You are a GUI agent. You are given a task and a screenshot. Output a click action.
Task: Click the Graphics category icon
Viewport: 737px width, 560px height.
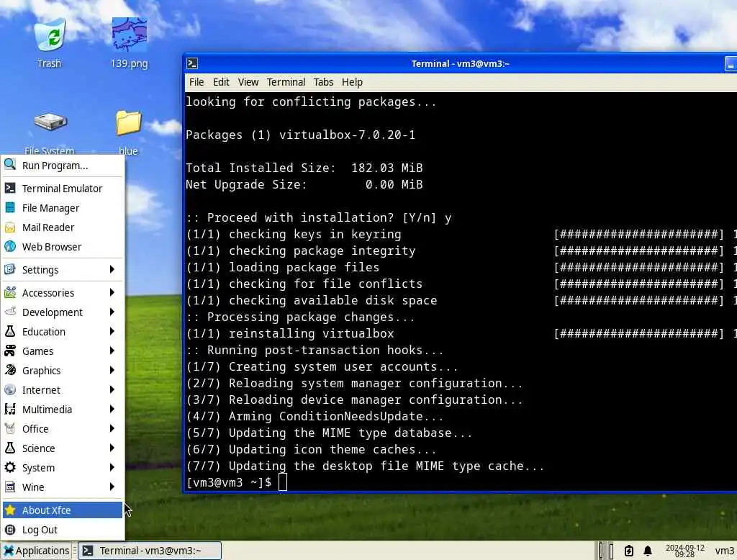[x=10, y=370]
